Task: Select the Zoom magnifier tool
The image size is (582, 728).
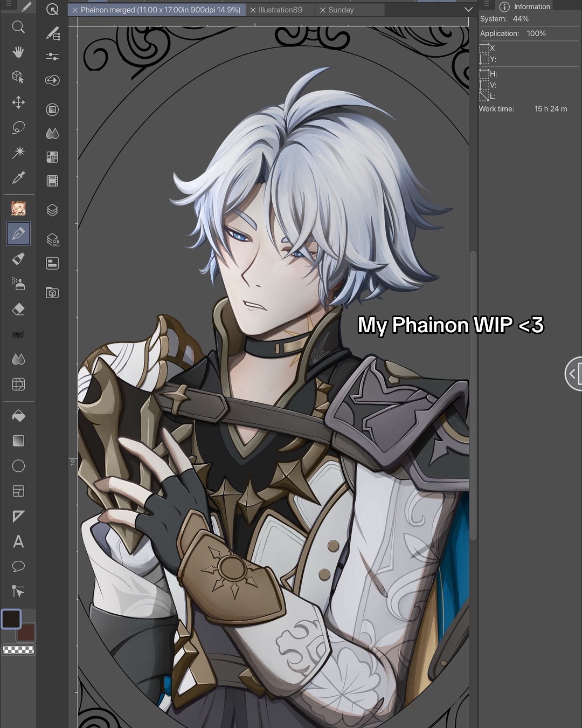Action: tap(18, 27)
